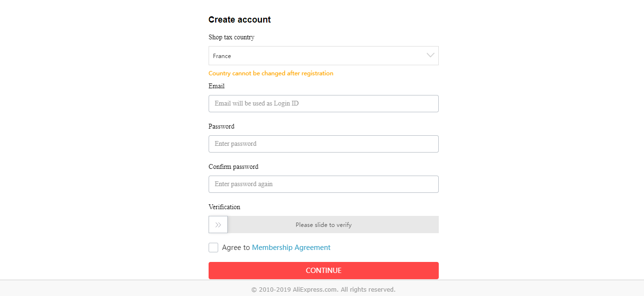This screenshot has width=644, height=296.
Task: Click the AliExpress copyright footer text
Action: click(323, 290)
